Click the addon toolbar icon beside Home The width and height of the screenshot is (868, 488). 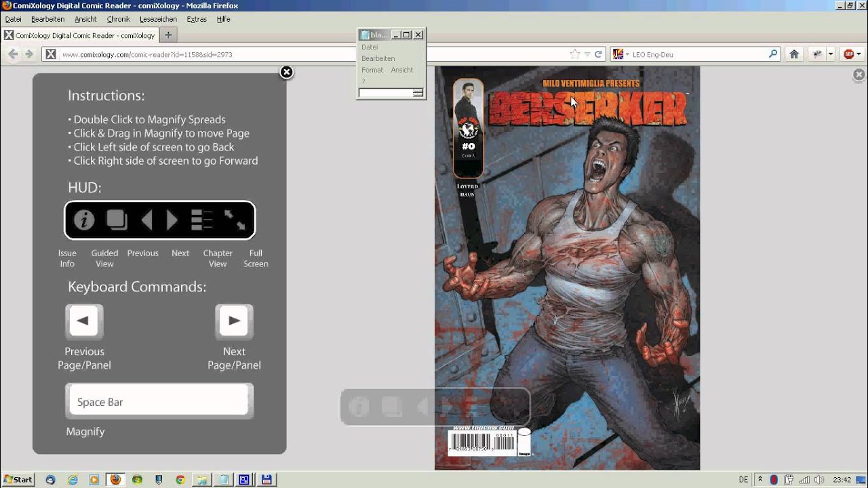click(817, 54)
